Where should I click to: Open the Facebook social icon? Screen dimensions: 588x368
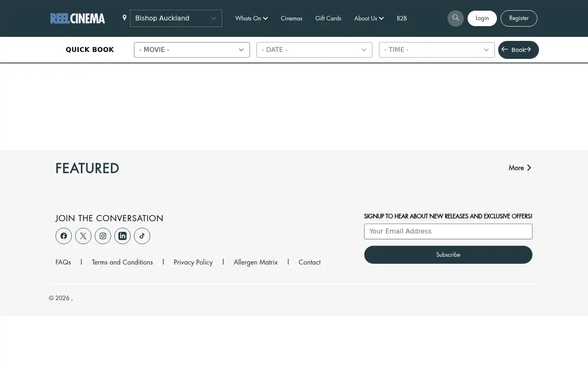[x=64, y=236]
